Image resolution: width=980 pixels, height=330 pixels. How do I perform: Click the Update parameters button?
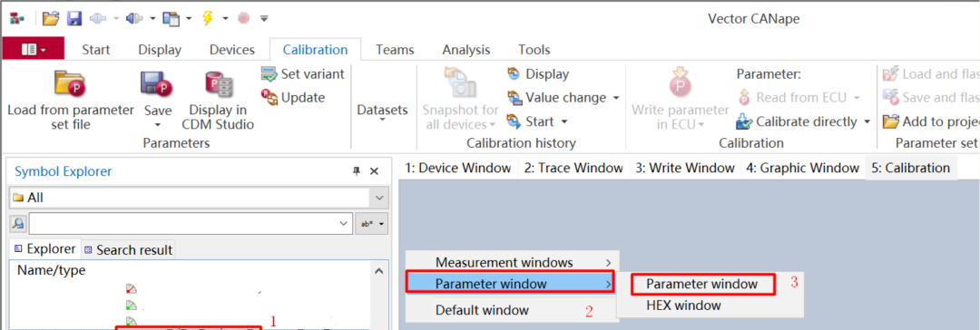pyautogui.click(x=294, y=98)
